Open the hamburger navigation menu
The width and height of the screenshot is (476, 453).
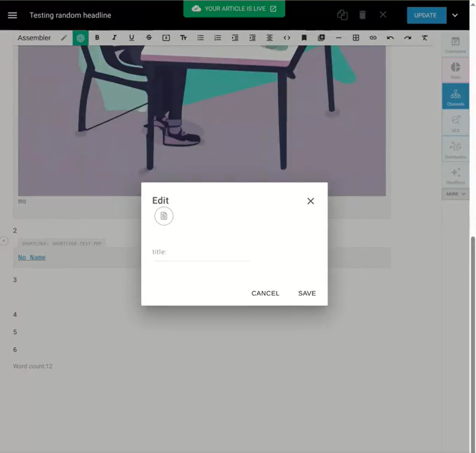tap(13, 15)
